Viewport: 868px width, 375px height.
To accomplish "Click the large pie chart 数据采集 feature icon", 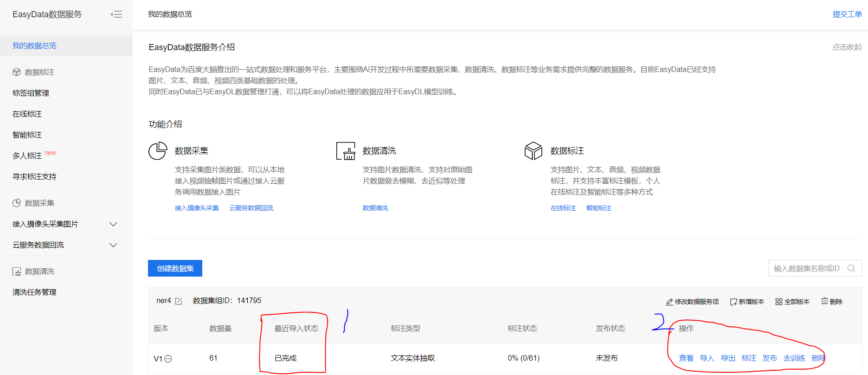I will pyautogui.click(x=158, y=151).
